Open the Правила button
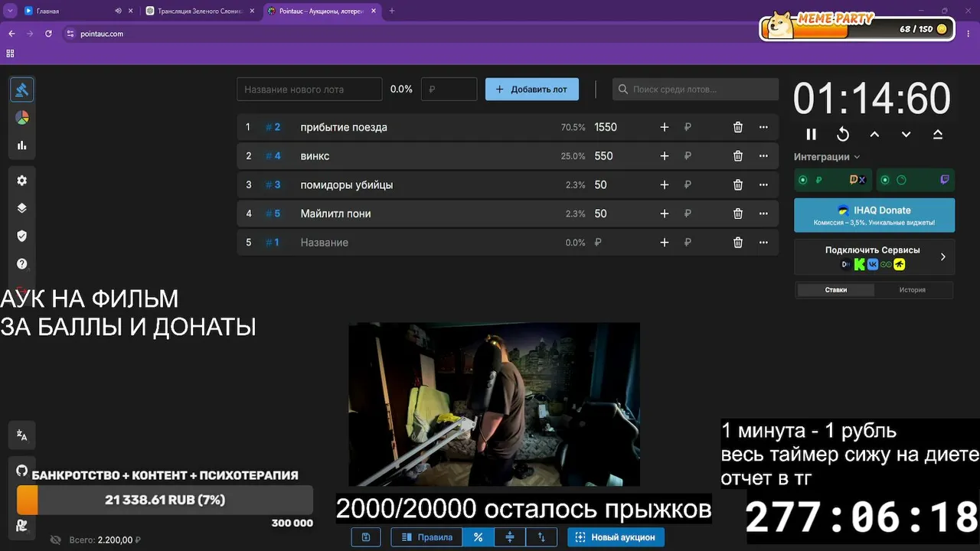Viewport: 980px width, 551px height. 427,537
